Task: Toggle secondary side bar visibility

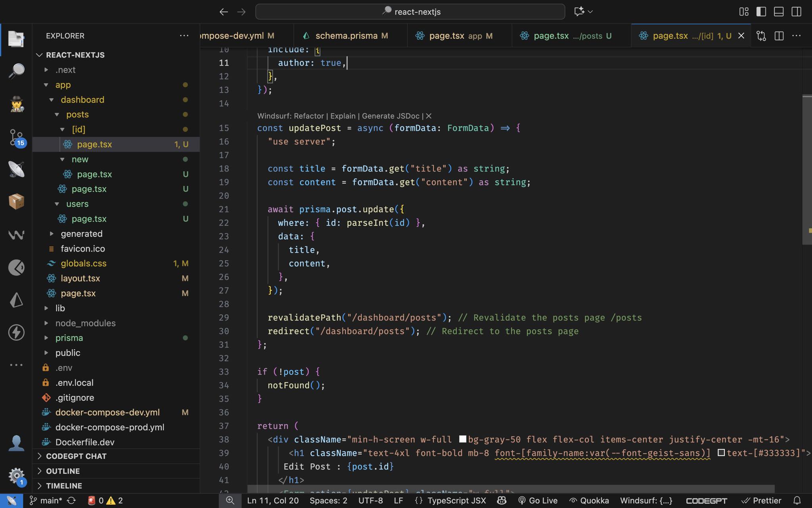Action: tap(796, 12)
